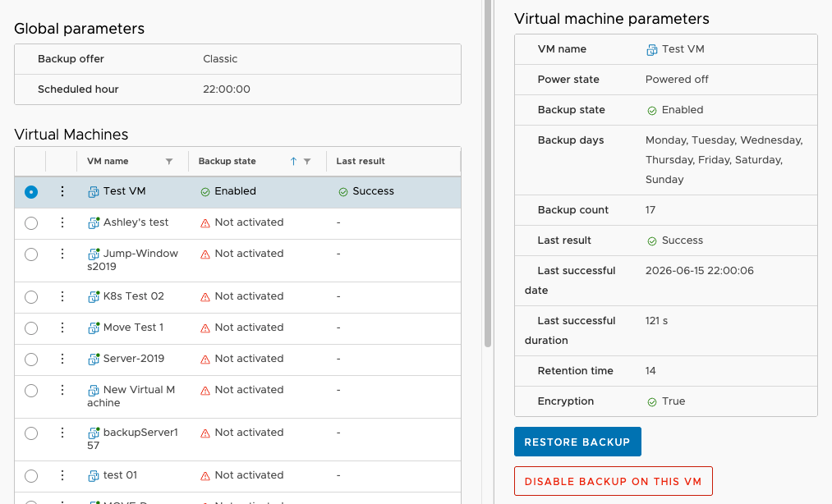Viewport: 832px width, 504px height.
Task: Click the Backup days list of weekdays
Action: (724, 160)
